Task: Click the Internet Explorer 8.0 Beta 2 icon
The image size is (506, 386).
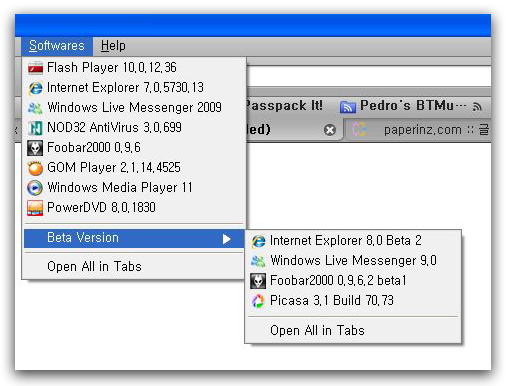Action: (258, 241)
